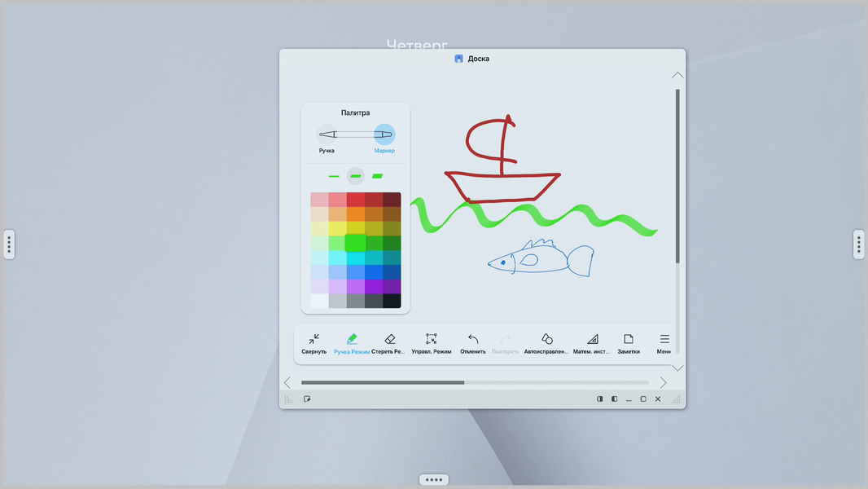Open the left edge three-dot handle
Image resolution: width=868 pixels, height=489 pixels.
pyautogui.click(x=9, y=244)
